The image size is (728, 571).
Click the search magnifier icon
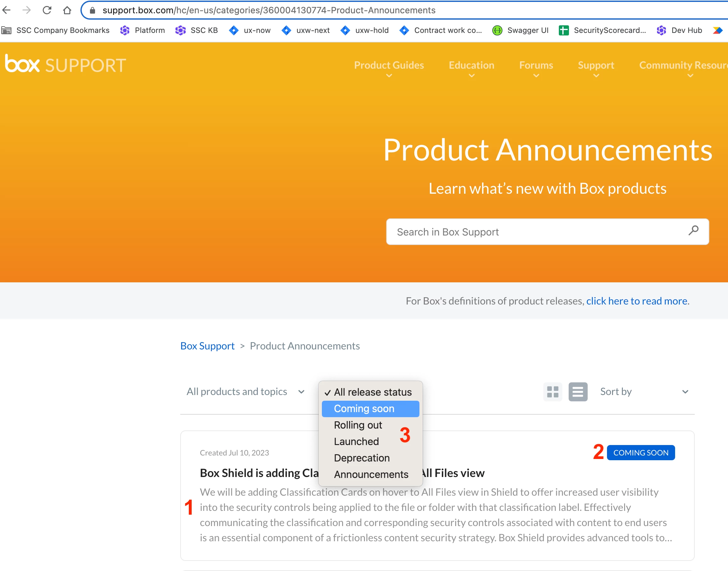click(693, 231)
